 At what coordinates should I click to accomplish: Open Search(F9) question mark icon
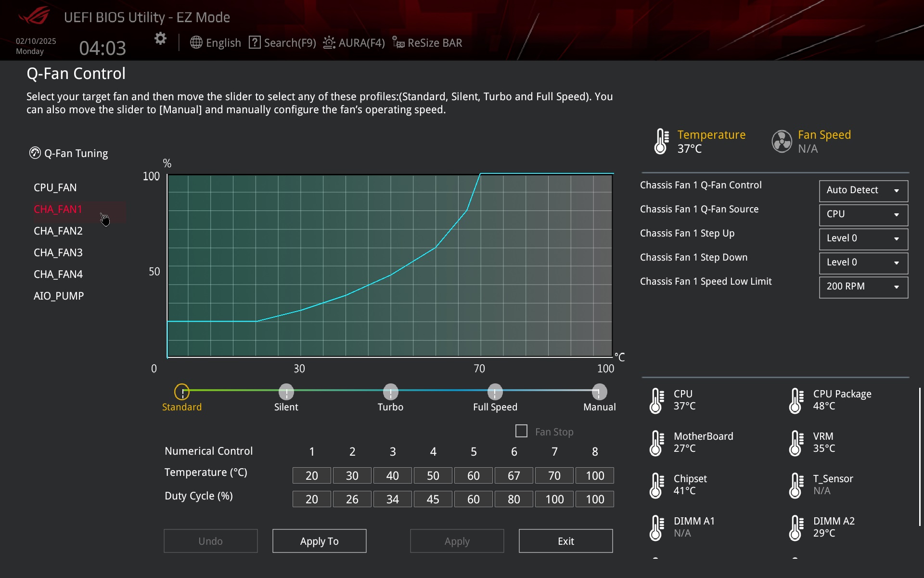coord(255,42)
